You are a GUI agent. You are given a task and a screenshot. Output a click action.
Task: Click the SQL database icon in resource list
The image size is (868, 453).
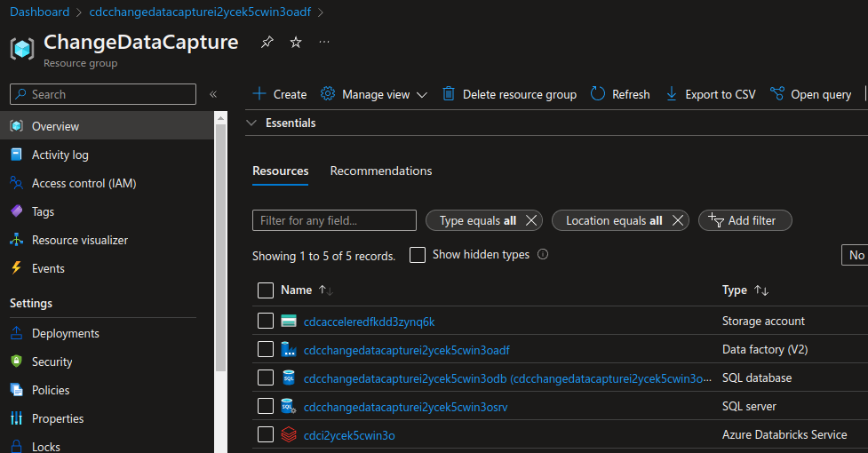289,377
